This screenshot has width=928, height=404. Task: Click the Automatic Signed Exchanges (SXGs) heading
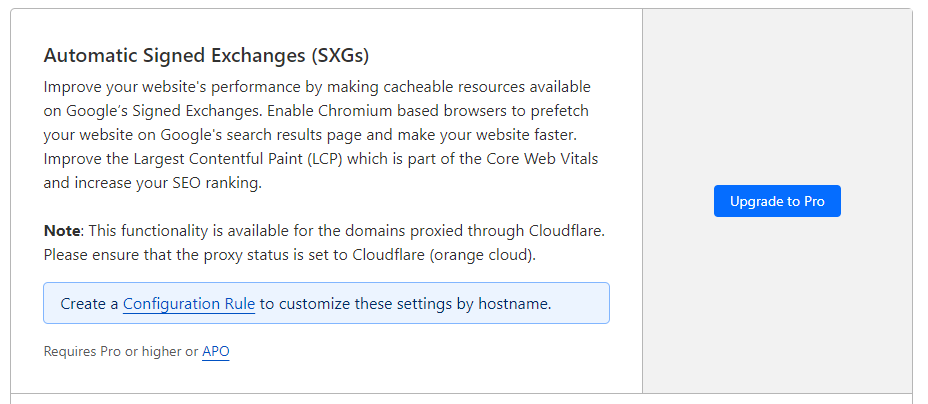(213, 55)
